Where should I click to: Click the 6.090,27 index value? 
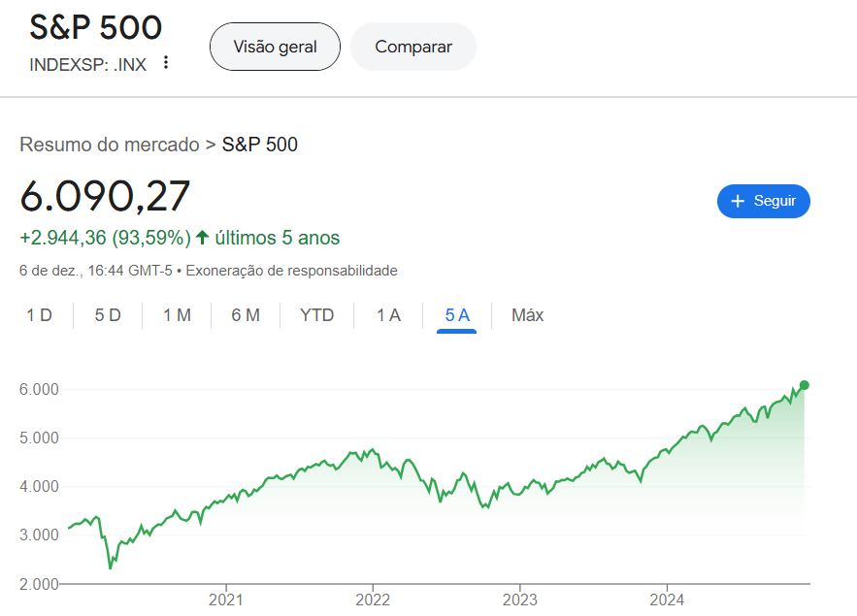point(106,197)
